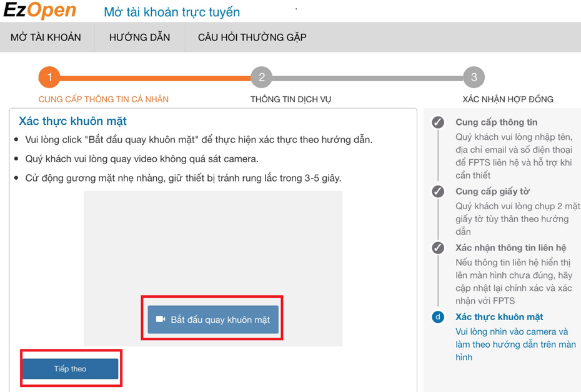Select CÂU HỎI THƯỜNG GẶP tab
The width and height of the screenshot is (581, 392).
point(252,37)
